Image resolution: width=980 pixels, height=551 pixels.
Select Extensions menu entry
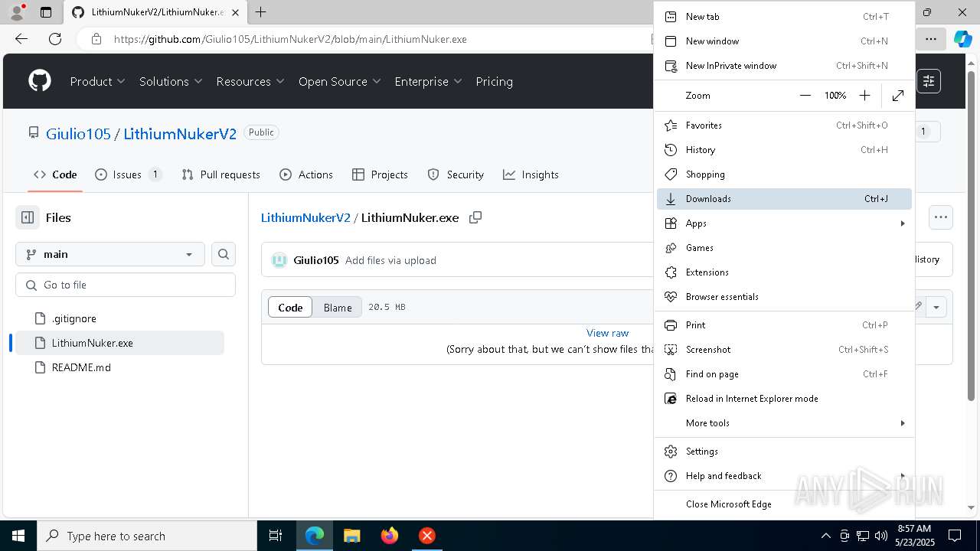[x=784, y=272]
